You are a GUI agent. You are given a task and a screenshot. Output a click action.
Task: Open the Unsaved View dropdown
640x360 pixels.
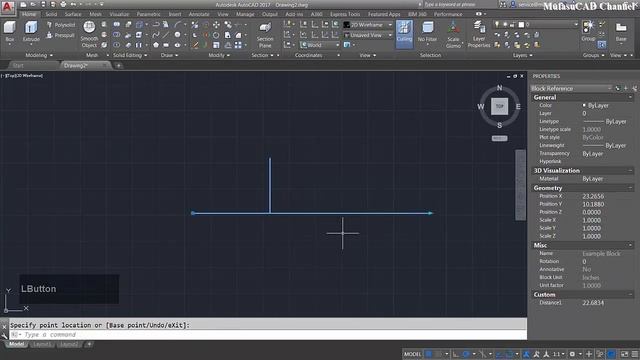[368, 36]
